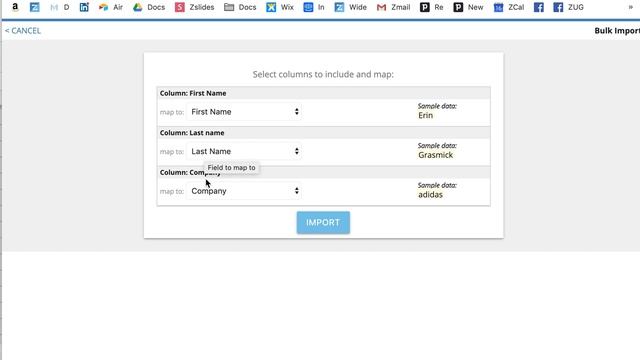Open the Zmail bookmark

(x=393, y=7)
